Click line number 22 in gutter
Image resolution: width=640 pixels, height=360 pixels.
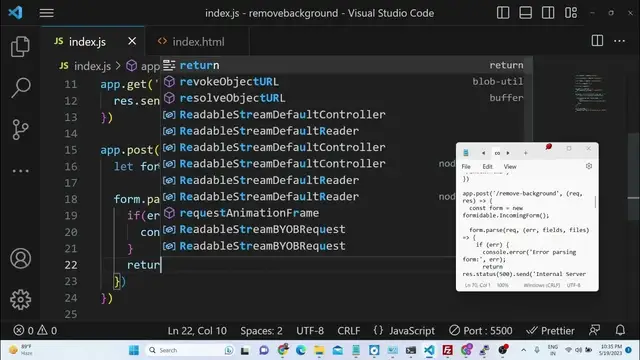point(71,265)
